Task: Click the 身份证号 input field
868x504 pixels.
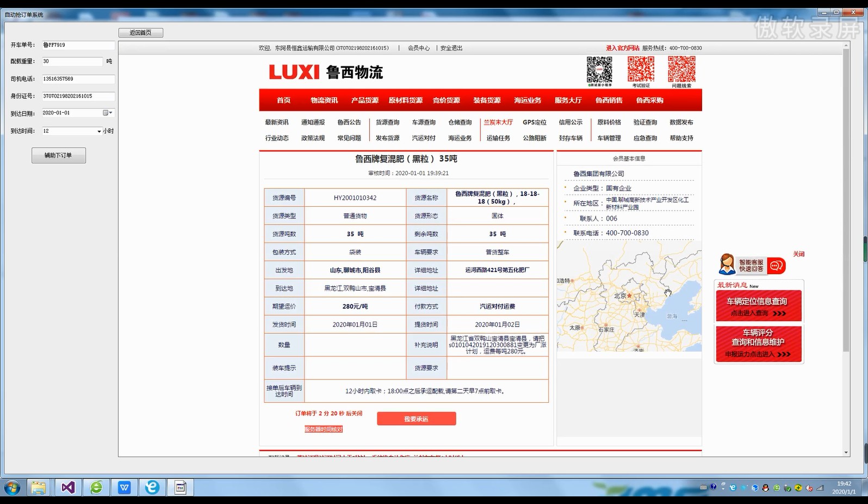Action: tap(78, 96)
